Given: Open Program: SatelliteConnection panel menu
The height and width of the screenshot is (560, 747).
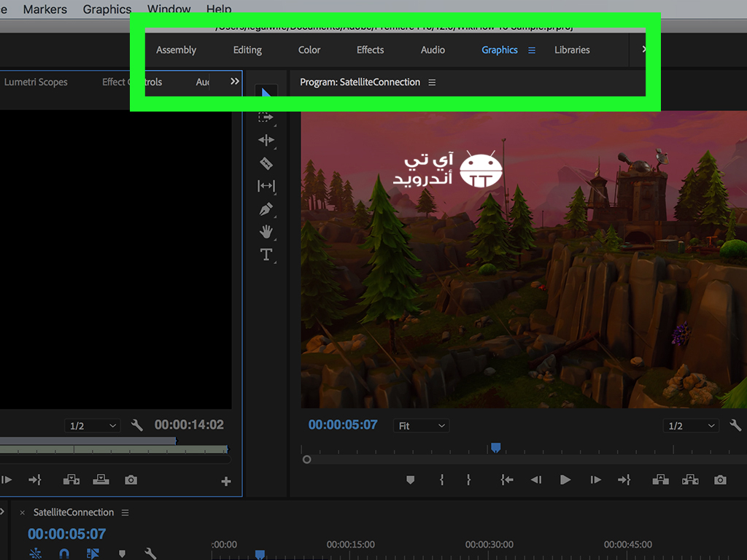Looking at the screenshot, I should point(432,82).
